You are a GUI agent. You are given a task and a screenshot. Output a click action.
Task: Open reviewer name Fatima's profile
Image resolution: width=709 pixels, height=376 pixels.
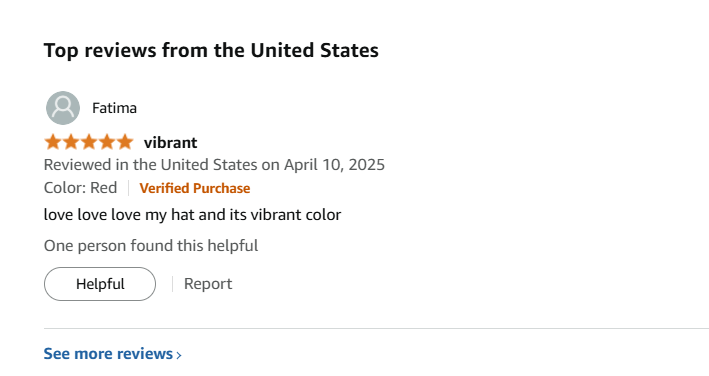click(x=114, y=108)
